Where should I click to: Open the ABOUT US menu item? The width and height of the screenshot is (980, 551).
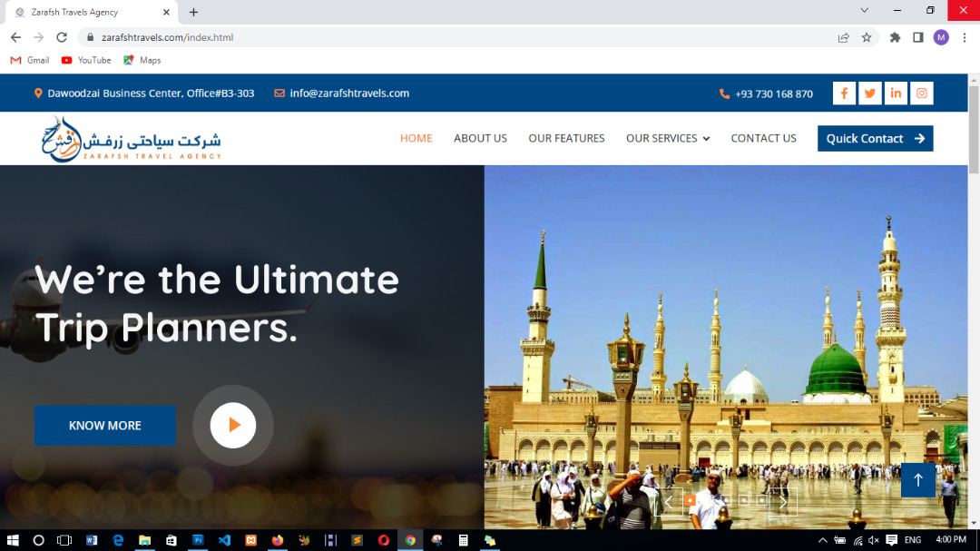pyautogui.click(x=480, y=138)
